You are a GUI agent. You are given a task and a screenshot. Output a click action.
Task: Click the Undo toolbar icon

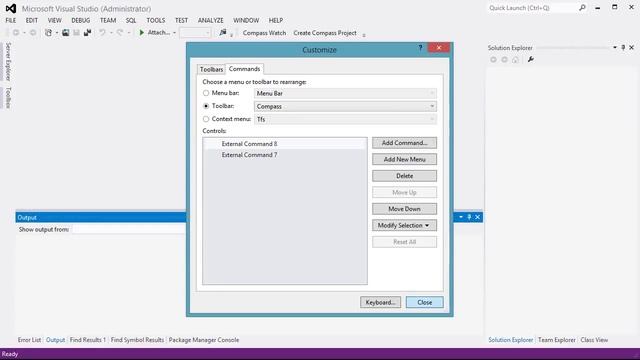[102, 33]
